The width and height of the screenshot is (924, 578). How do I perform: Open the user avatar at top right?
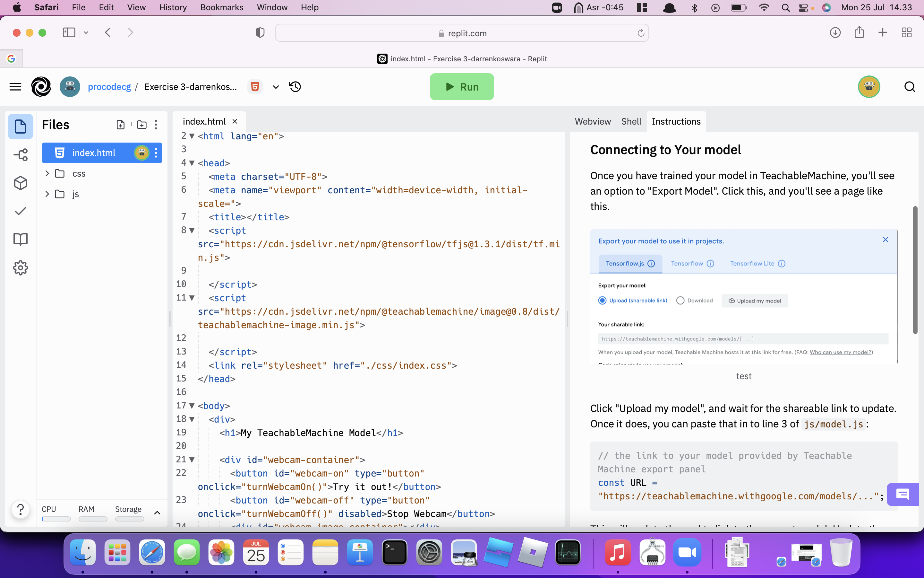point(869,87)
